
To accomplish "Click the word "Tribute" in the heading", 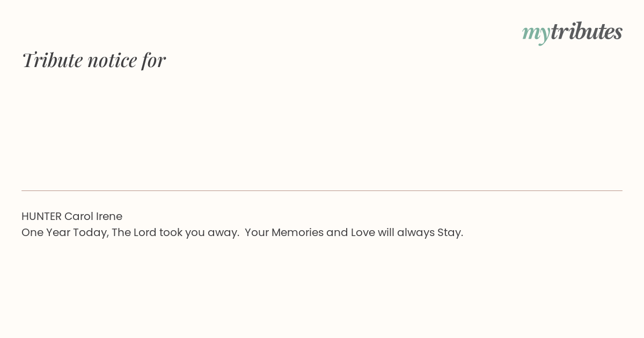I will click(52, 60).
